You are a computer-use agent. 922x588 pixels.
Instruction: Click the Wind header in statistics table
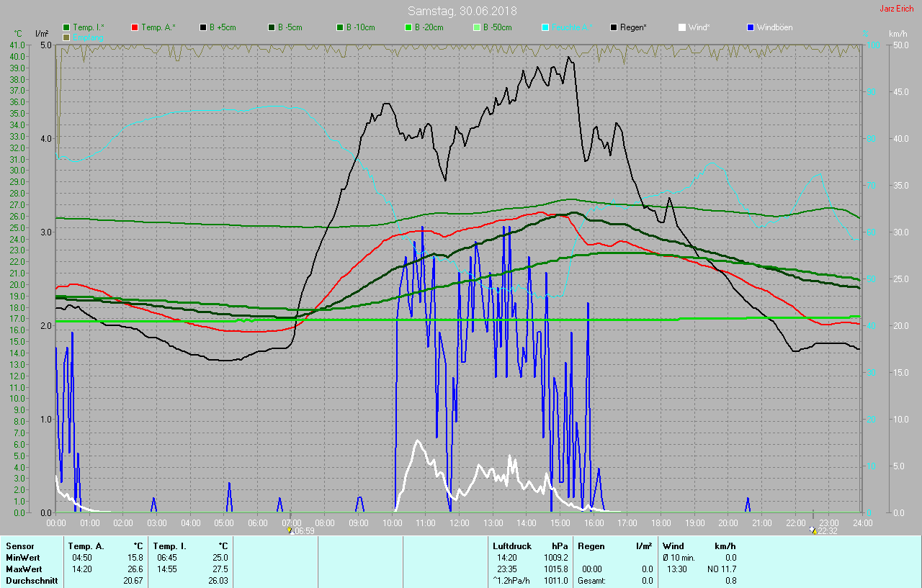(673, 546)
